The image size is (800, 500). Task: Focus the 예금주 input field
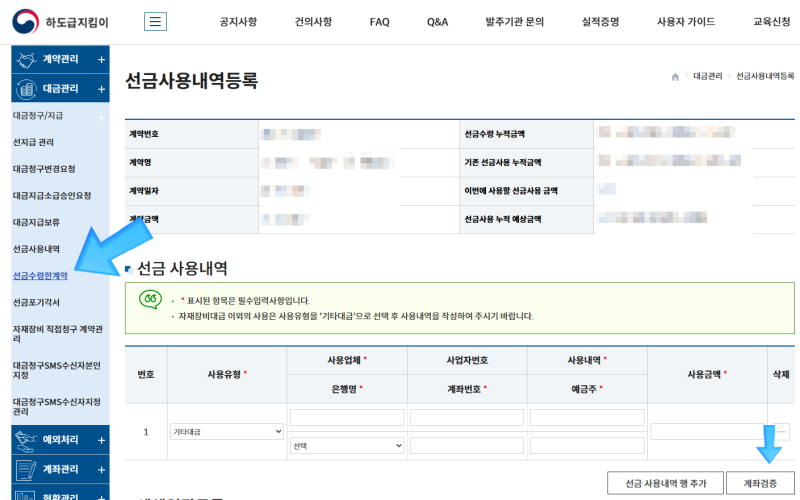coord(587,445)
